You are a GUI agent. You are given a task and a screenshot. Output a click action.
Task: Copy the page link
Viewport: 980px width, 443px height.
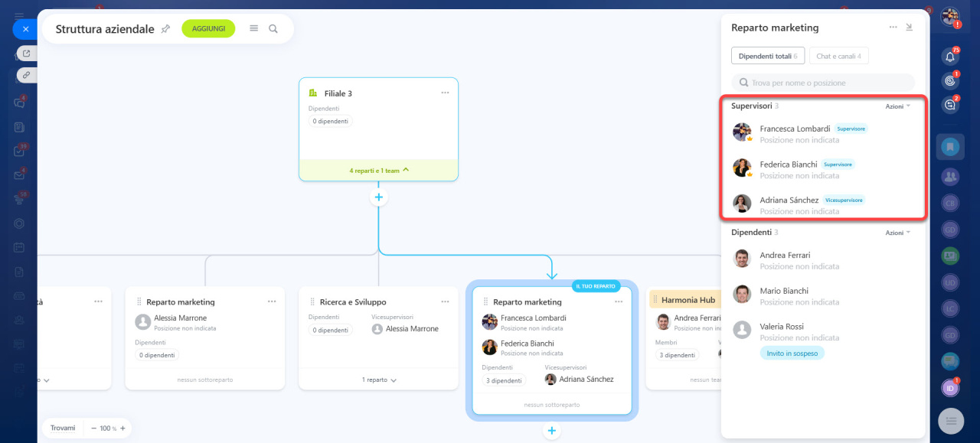tap(27, 75)
